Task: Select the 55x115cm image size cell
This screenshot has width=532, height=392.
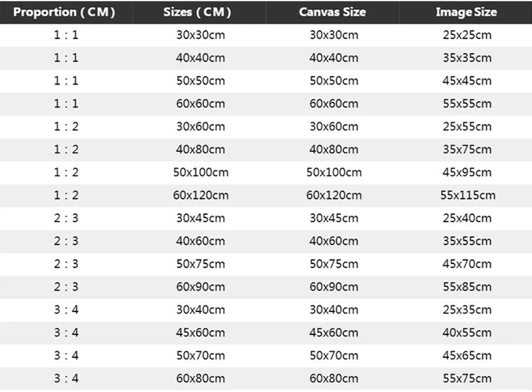Action: pos(467,195)
